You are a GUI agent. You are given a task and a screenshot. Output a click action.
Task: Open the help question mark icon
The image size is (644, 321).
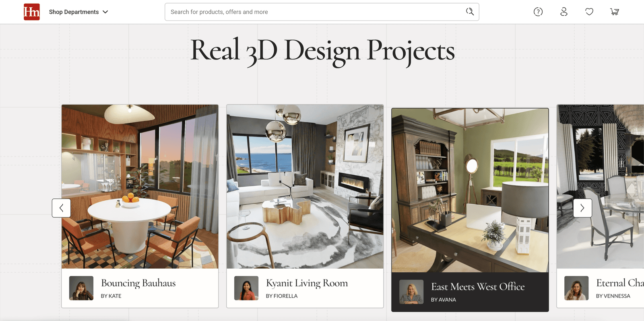tap(538, 12)
